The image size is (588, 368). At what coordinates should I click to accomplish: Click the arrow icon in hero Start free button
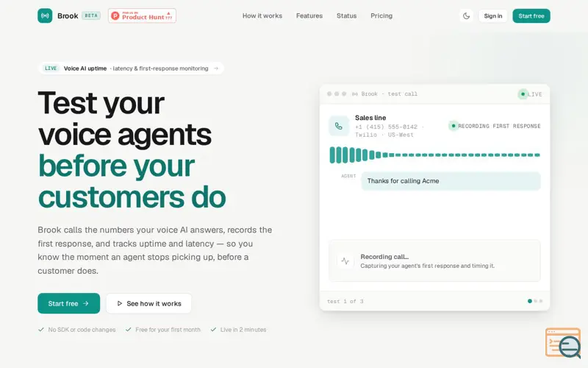click(x=86, y=303)
